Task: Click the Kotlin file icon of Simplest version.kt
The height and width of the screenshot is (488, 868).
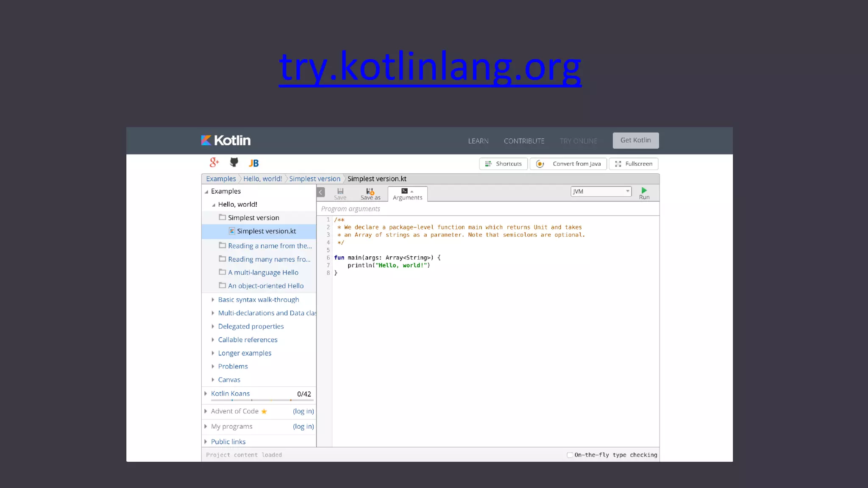Action: [232, 231]
